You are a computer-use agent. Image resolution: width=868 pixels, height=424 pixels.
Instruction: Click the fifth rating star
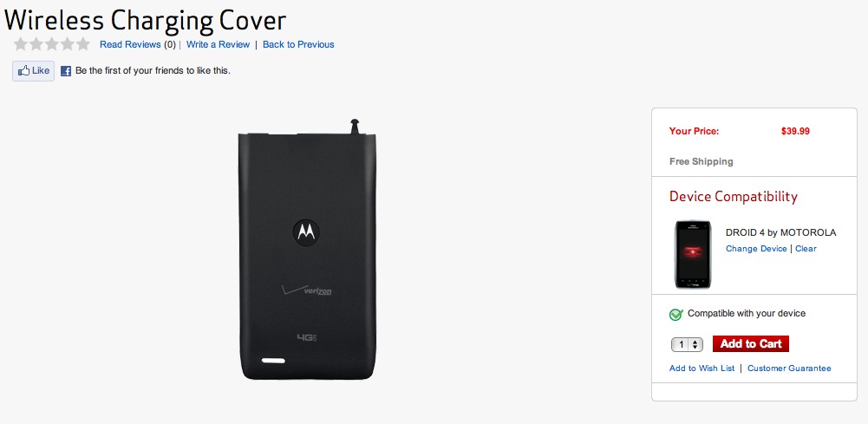(82, 44)
